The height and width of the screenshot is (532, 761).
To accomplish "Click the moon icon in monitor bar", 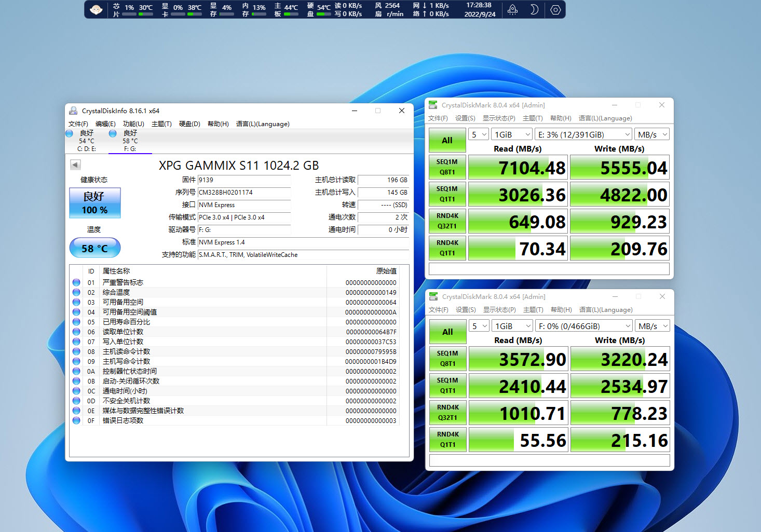I will pyautogui.click(x=534, y=10).
